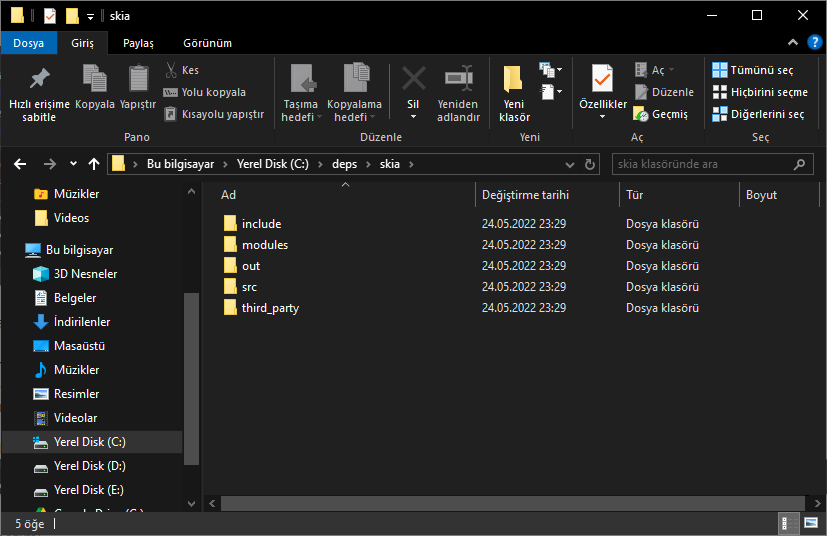The width and height of the screenshot is (827, 536).
Task: Open Belgeler in the navigation pane
Action: click(x=75, y=298)
